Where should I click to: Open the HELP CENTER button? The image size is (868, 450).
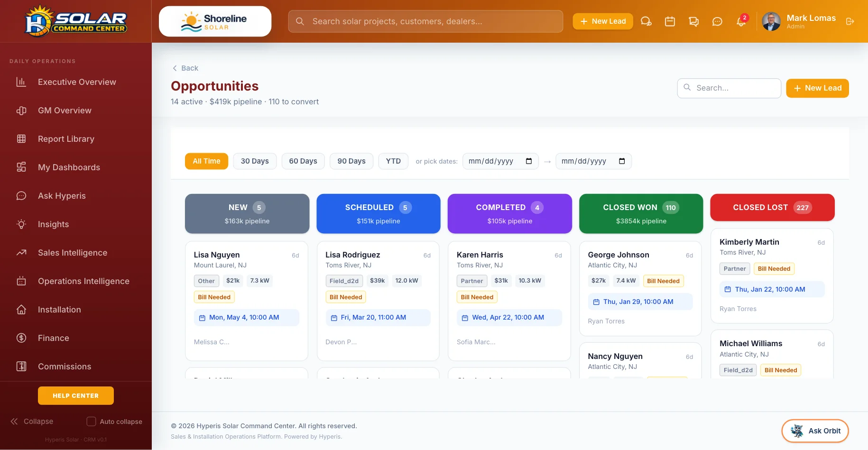(x=76, y=395)
